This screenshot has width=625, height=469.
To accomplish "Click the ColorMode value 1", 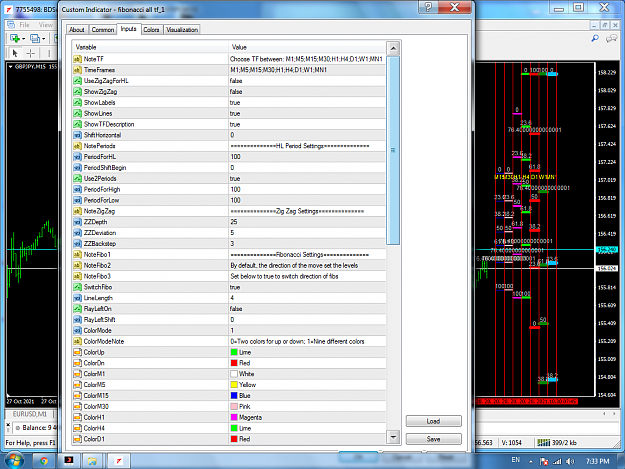I will click(232, 330).
